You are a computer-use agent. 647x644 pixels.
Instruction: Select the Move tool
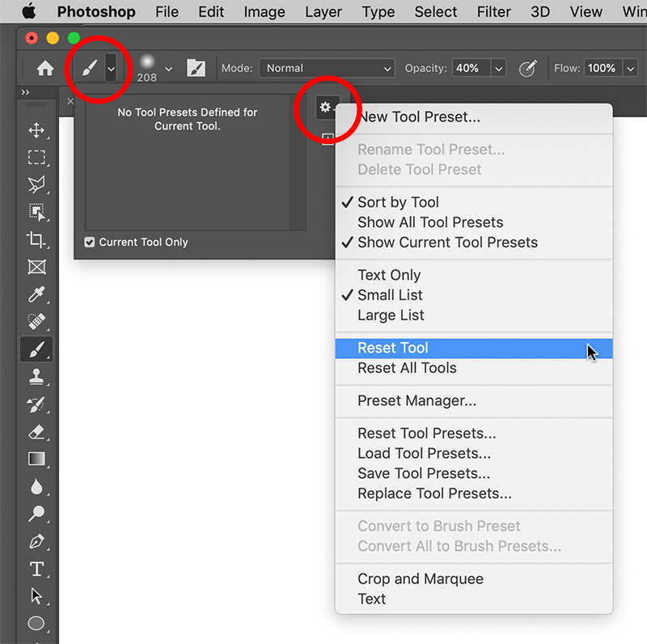[x=36, y=129]
